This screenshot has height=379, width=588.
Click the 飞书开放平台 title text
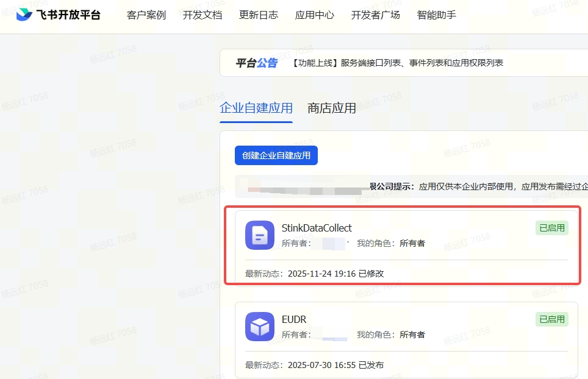69,15
